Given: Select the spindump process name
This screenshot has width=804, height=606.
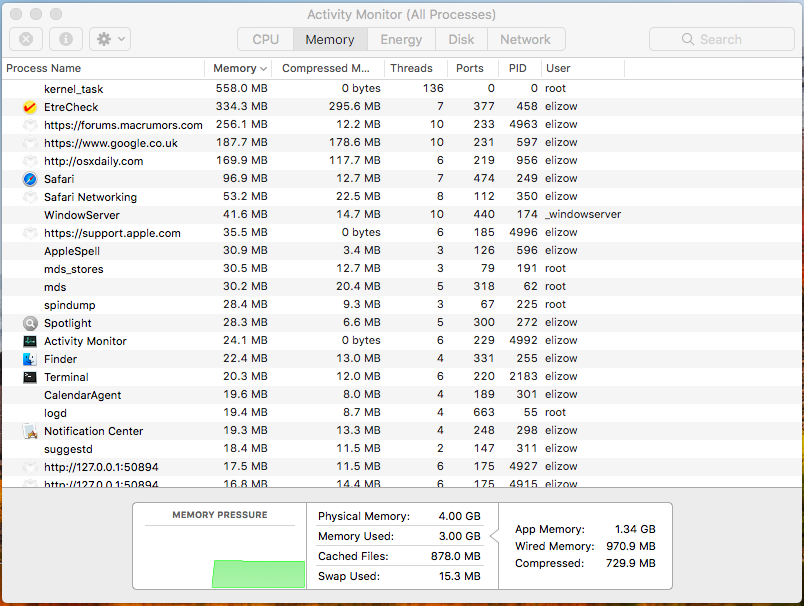Looking at the screenshot, I should click(70, 305).
